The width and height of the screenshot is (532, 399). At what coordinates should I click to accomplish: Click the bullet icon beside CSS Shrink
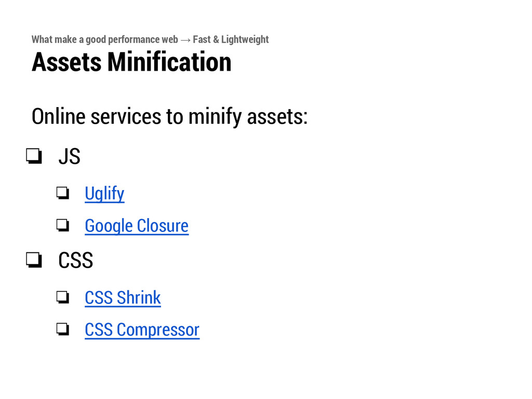click(63, 297)
